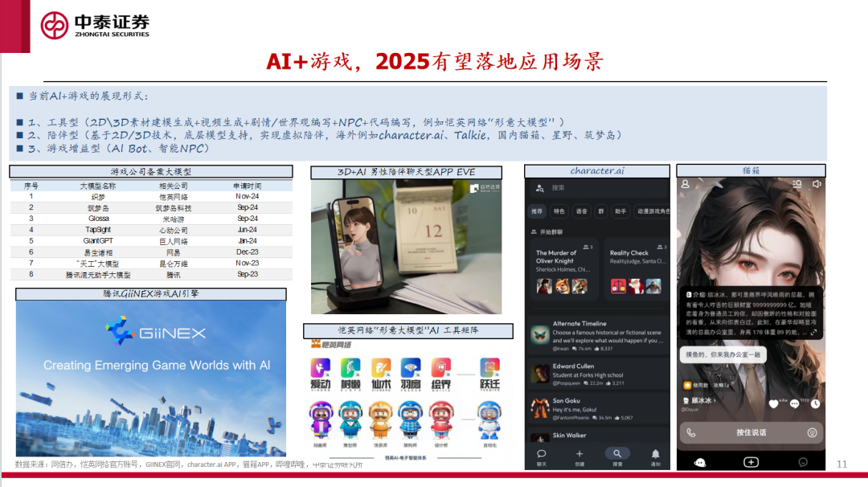The height and width of the screenshot is (487, 868).
Task: Click the phone call icon in 猫箱
Action: pos(691,433)
